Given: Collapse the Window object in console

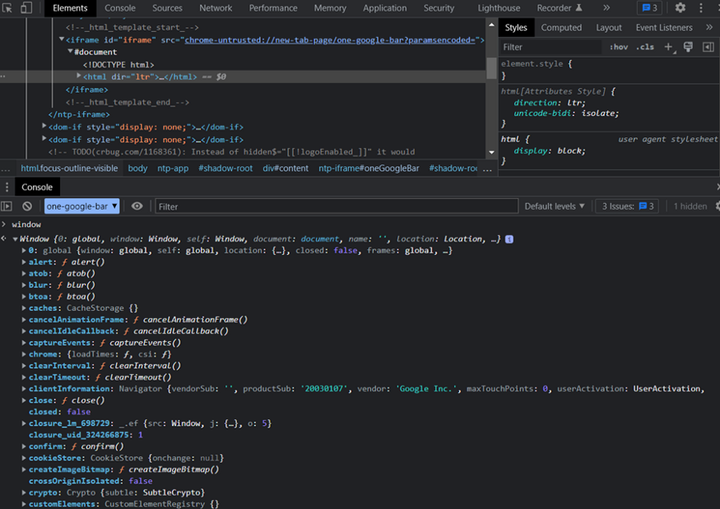Looking at the screenshot, I should pyautogui.click(x=16, y=239).
